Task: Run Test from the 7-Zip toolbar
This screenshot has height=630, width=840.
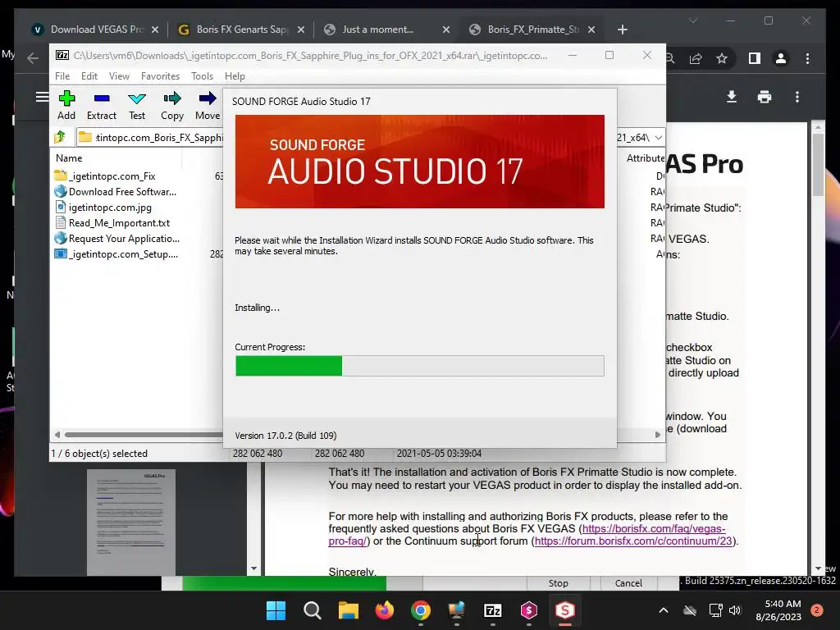Action: coord(137,106)
